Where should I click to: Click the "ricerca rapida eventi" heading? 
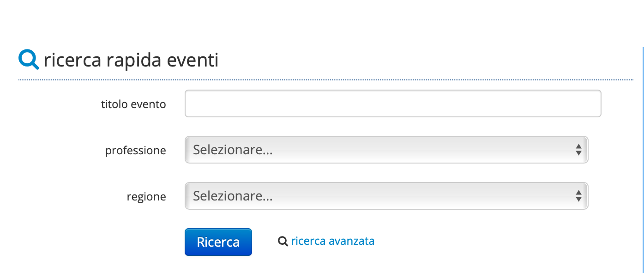coord(131,61)
